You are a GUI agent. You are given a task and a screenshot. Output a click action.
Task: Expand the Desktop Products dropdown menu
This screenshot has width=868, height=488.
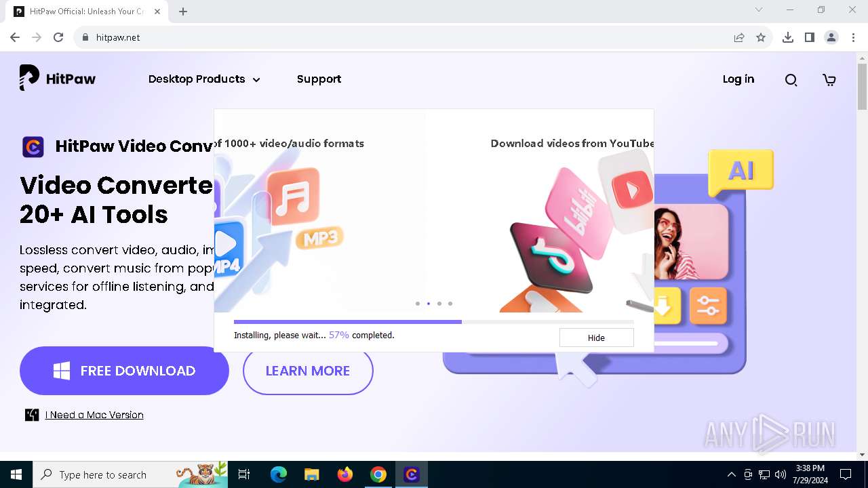pos(204,79)
